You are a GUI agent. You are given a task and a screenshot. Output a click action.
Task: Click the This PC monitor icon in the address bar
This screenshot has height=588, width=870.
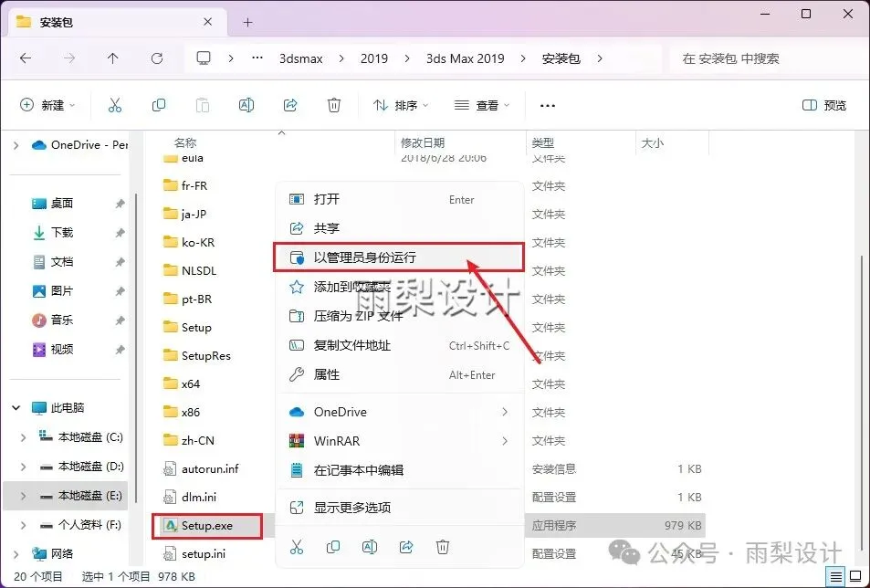[204, 58]
